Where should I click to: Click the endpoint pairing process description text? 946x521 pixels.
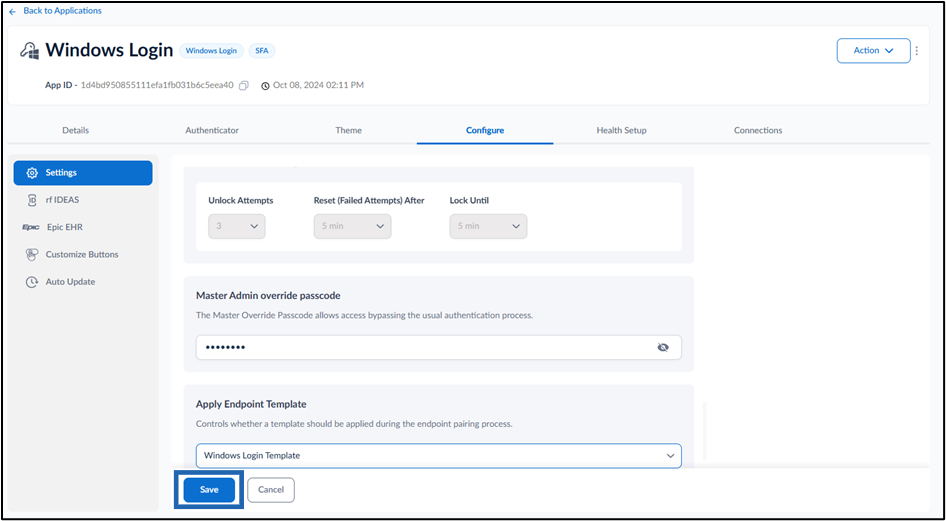point(354,424)
